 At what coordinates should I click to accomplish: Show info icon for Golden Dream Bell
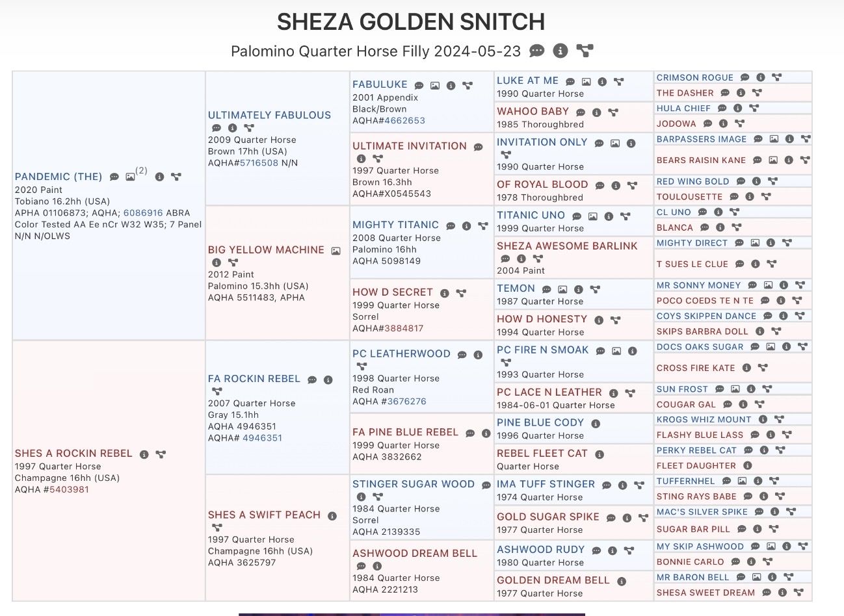pyautogui.click(x=622, y=581)
